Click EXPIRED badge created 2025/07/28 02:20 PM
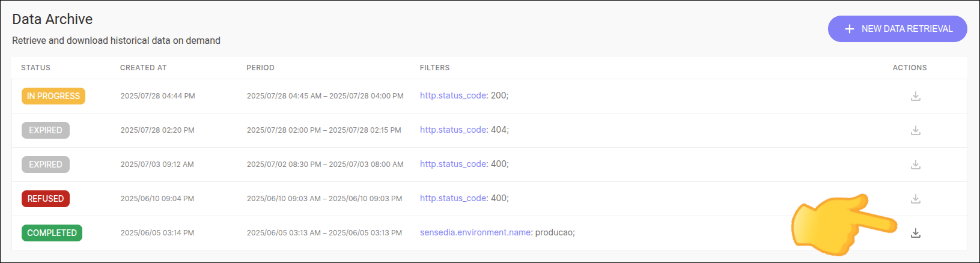 click(x=46, y=130)
